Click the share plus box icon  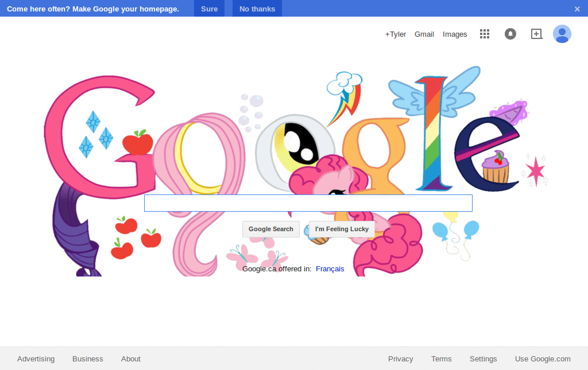pos(537,34)
